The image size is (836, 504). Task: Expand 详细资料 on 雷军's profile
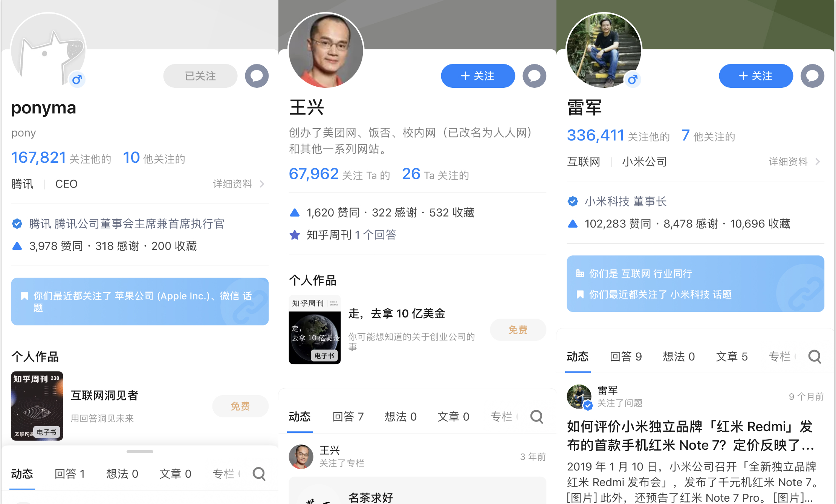787,161
